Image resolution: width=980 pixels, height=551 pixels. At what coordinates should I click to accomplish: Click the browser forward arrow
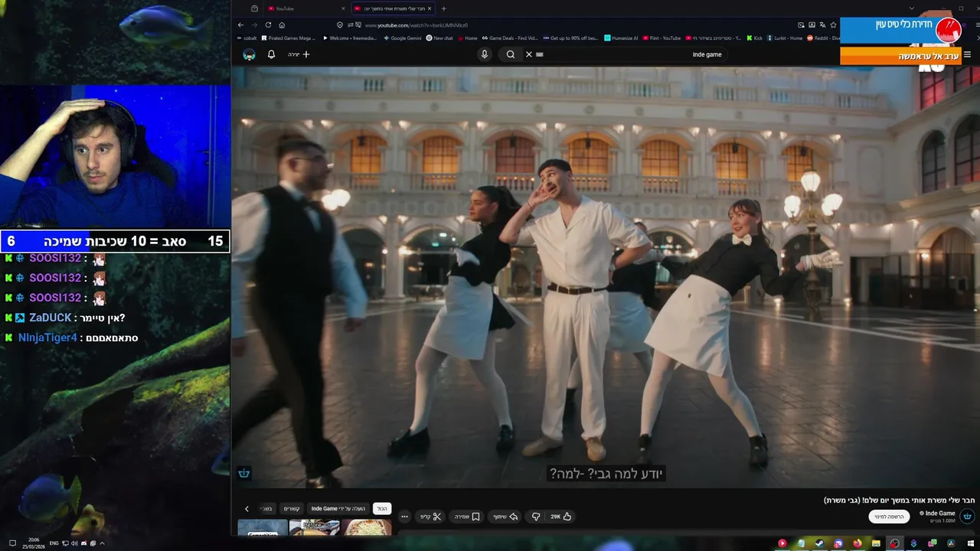254,24
